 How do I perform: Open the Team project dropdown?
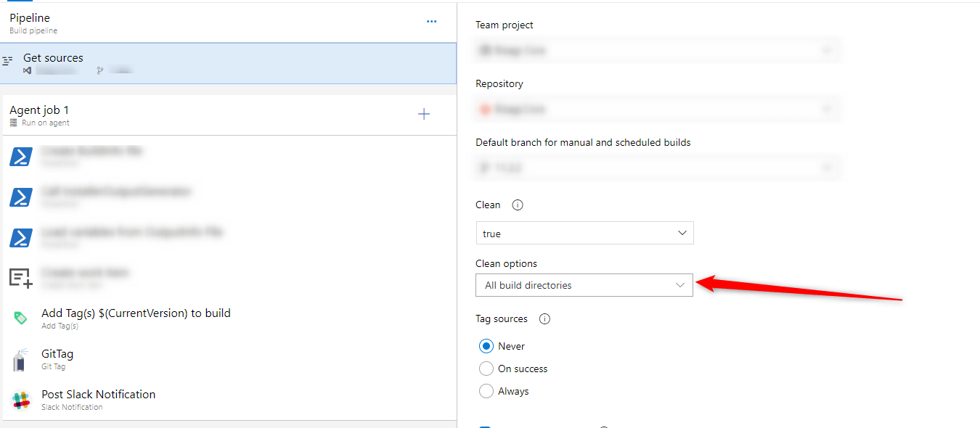(658, 51)
